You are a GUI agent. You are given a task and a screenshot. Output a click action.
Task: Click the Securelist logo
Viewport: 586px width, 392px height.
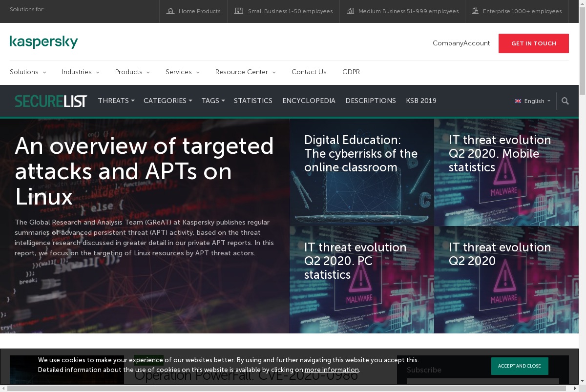[51, 101]
